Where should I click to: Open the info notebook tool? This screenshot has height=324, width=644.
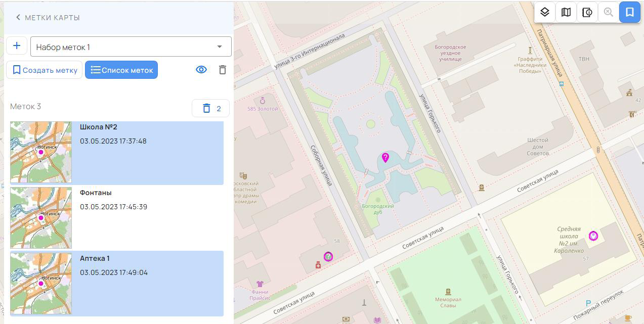(x=587, y=12)
